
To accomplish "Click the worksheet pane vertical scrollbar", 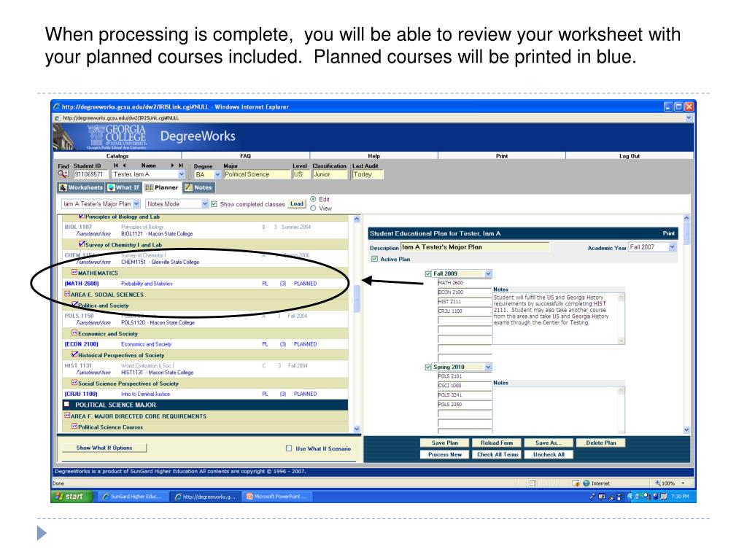I will (x=357, y=324).
